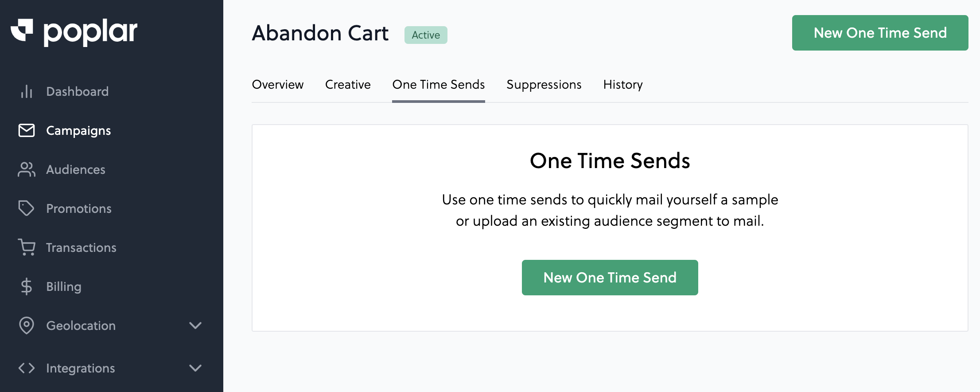This screenshot has height=392, width=980.
Task: Click the Integrations code brackets icon
Action: (x=27, y=368)
